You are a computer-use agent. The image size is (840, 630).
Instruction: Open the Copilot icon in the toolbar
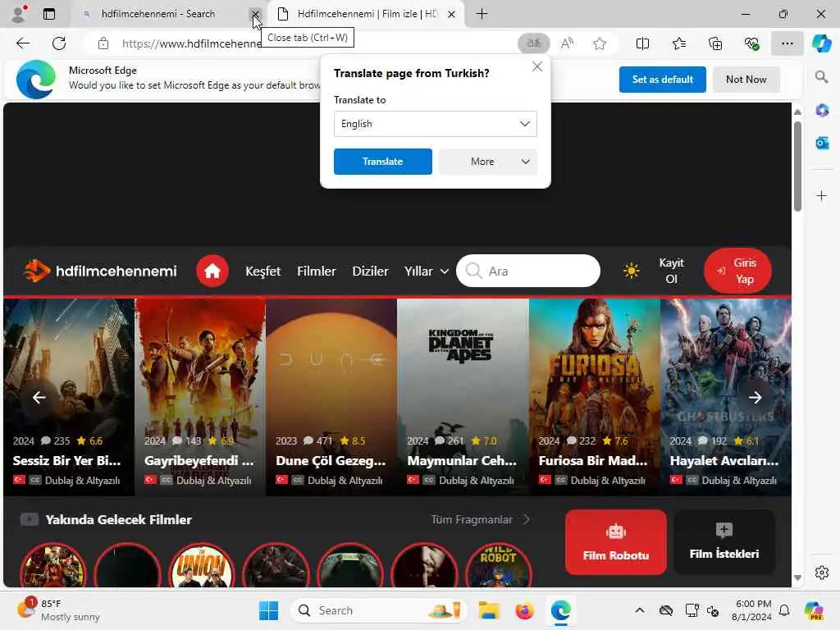[821, 43]
